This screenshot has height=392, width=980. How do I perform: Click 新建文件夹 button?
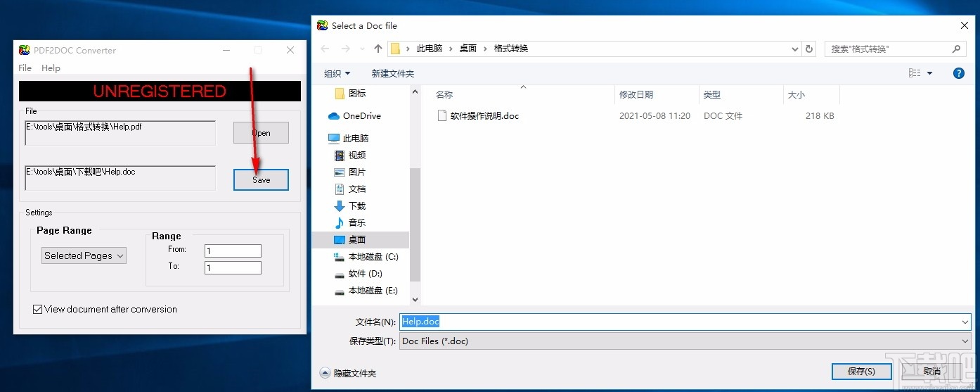click(393, 73)
